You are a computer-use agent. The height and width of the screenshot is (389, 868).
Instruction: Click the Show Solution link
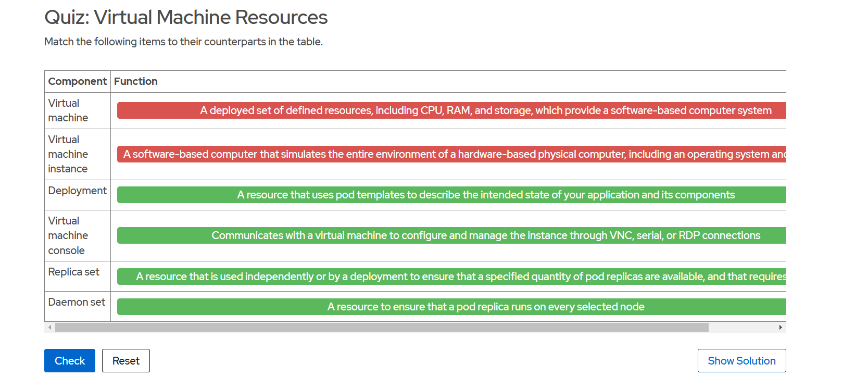(x=741, y=360)
